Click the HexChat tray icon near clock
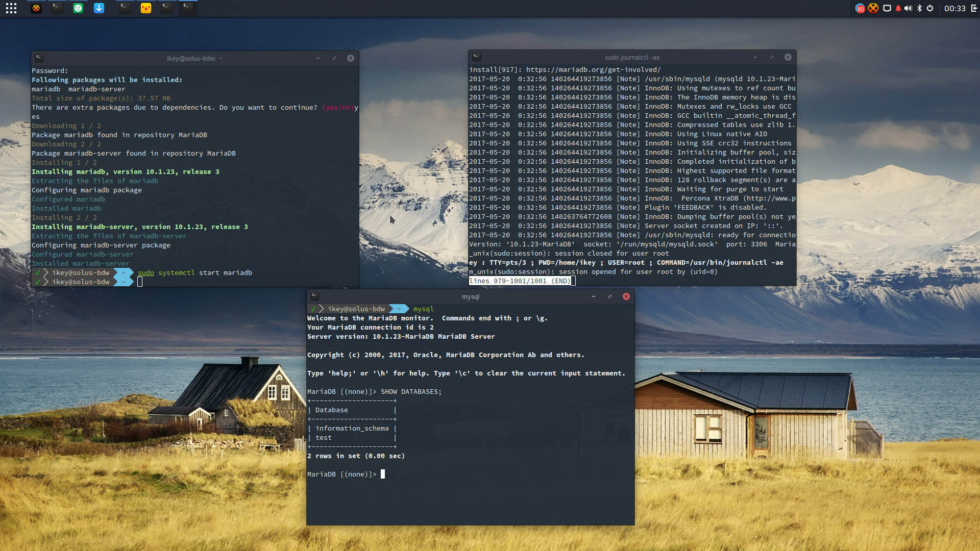980x551 pixels. coord(873,8)
